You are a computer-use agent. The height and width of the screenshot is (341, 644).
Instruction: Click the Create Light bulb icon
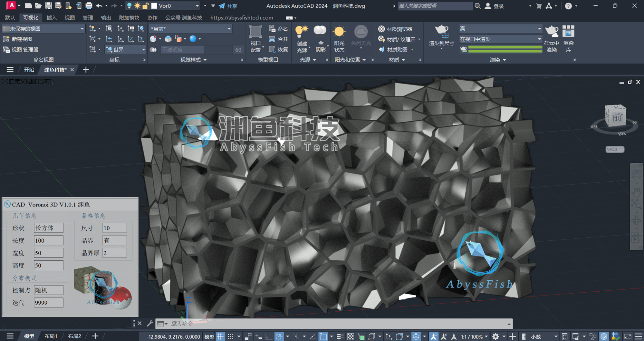pyautogui.click(x=302, y=32)
